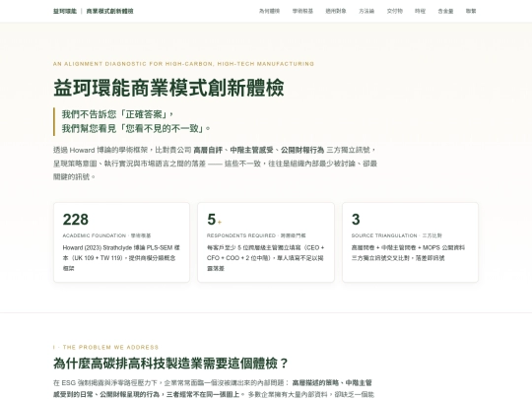Viewport: 532px width, 399px height.
Task: Click the Howard (2023) Strathclyde description text
Action: point(121,258)
